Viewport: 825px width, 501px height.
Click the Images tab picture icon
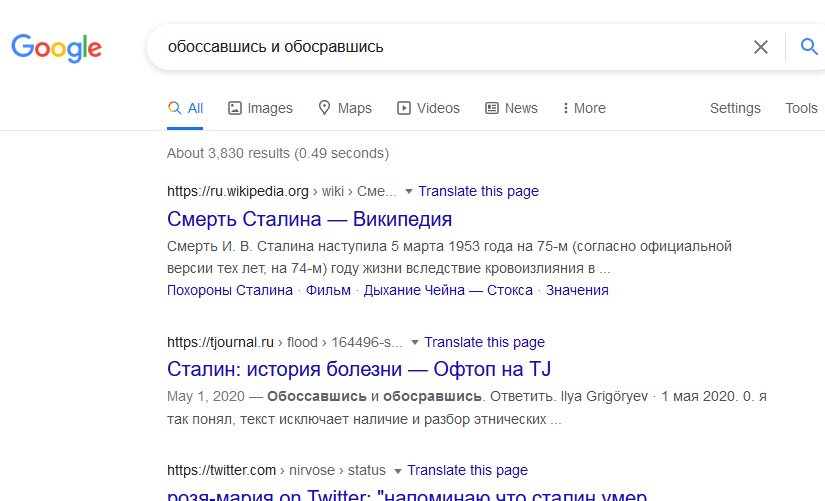[x=235, y=108]
